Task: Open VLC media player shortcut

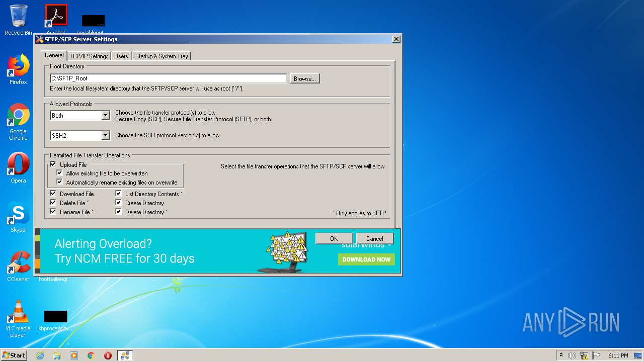Action: click(18, 319)
